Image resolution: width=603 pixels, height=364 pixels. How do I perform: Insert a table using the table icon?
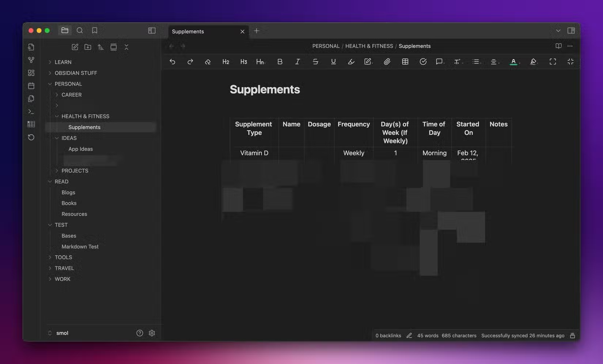click(x=405, y=61)
